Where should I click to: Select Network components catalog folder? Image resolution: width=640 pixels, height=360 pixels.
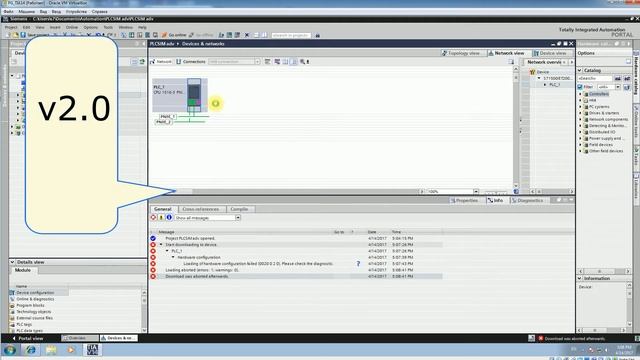608,119
